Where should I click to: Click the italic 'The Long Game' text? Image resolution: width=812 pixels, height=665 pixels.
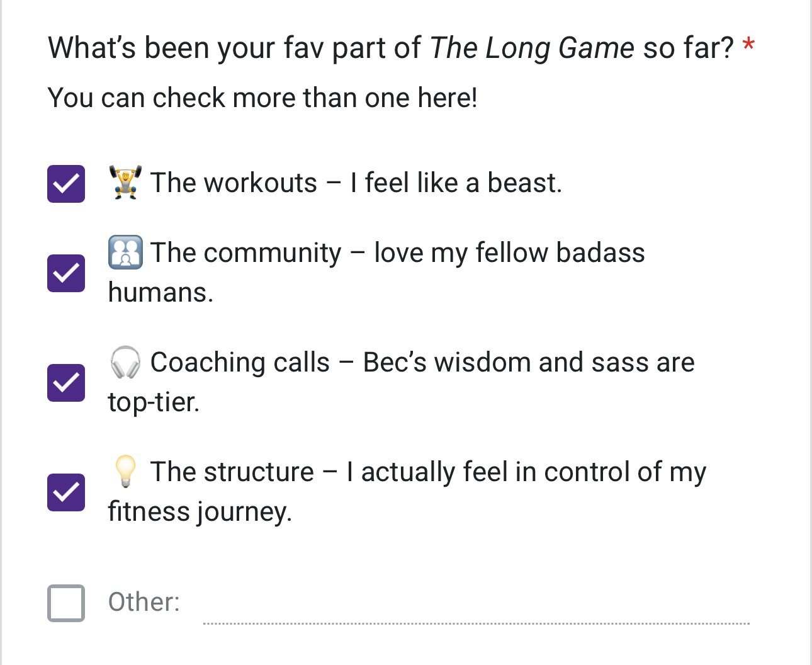pyautogui.click(x=532, y=48)
